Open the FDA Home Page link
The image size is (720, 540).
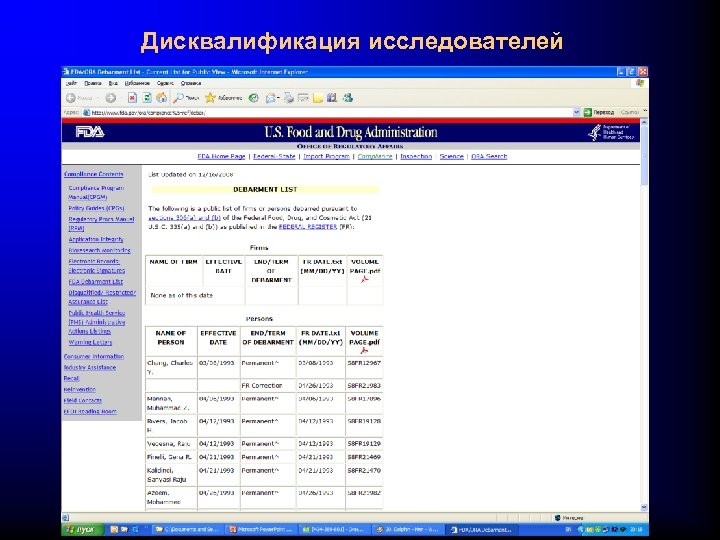point(221,157)
